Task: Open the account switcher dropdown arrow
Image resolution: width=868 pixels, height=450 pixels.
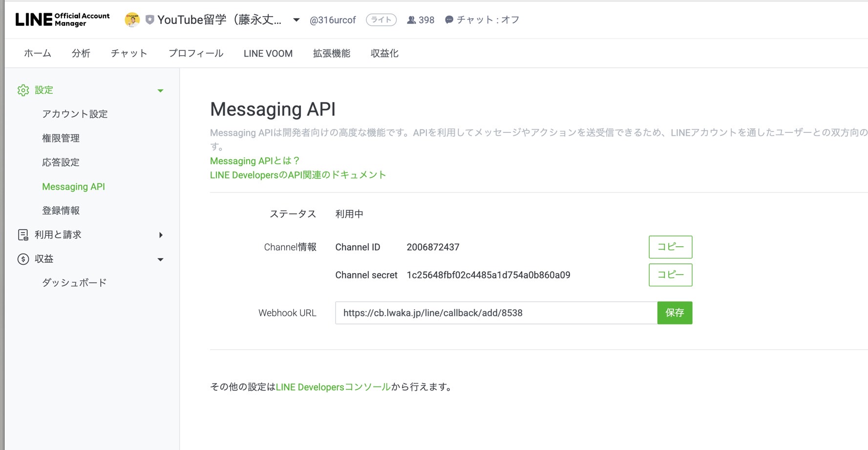Action: pos(296,20)
